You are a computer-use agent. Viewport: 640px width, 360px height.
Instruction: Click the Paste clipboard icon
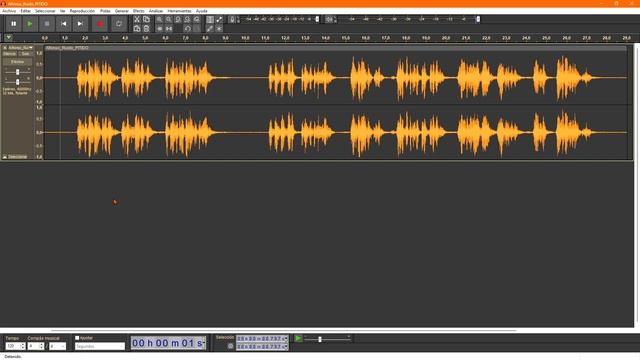point(137,29)
